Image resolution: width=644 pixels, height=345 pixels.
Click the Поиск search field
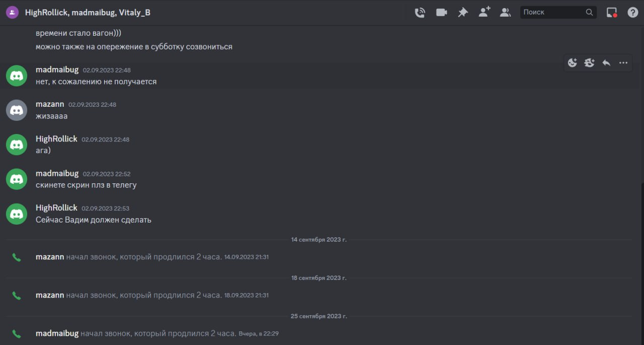coord(558,12)
